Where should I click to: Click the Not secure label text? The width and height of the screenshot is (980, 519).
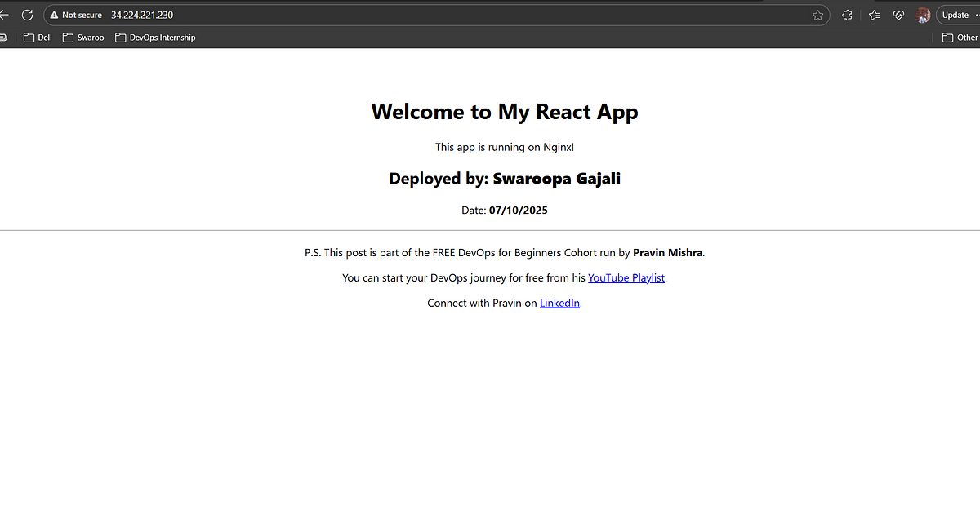[82, 14]
